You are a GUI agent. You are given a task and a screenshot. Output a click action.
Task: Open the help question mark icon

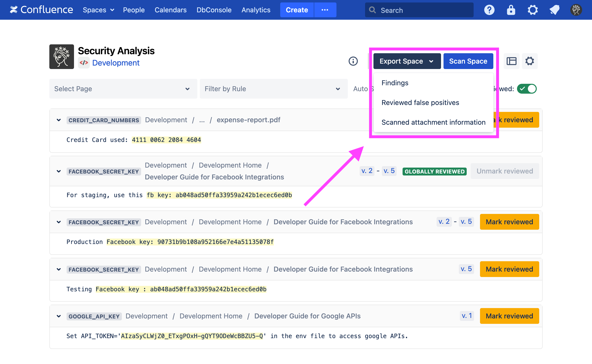coord(489,10)
